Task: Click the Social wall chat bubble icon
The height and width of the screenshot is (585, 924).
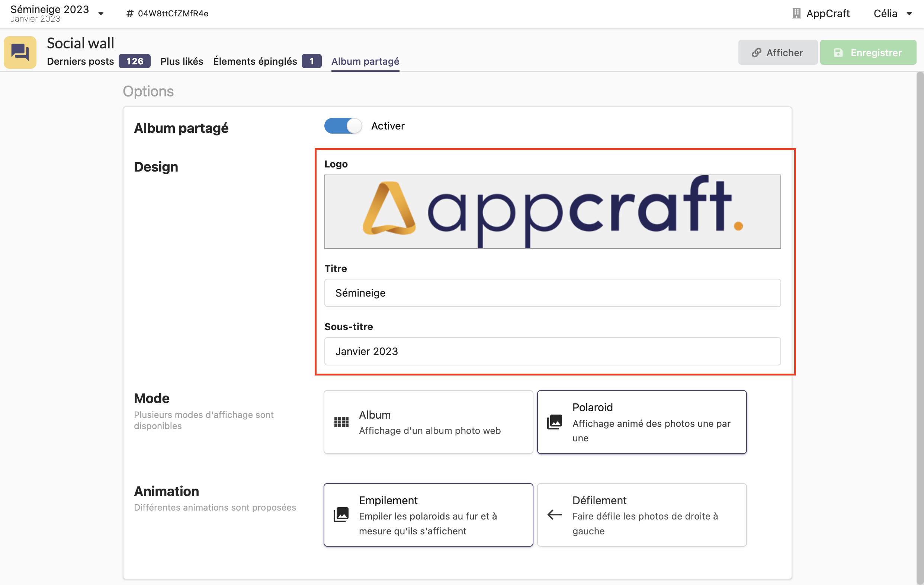Action: click(x=20, y=52)
